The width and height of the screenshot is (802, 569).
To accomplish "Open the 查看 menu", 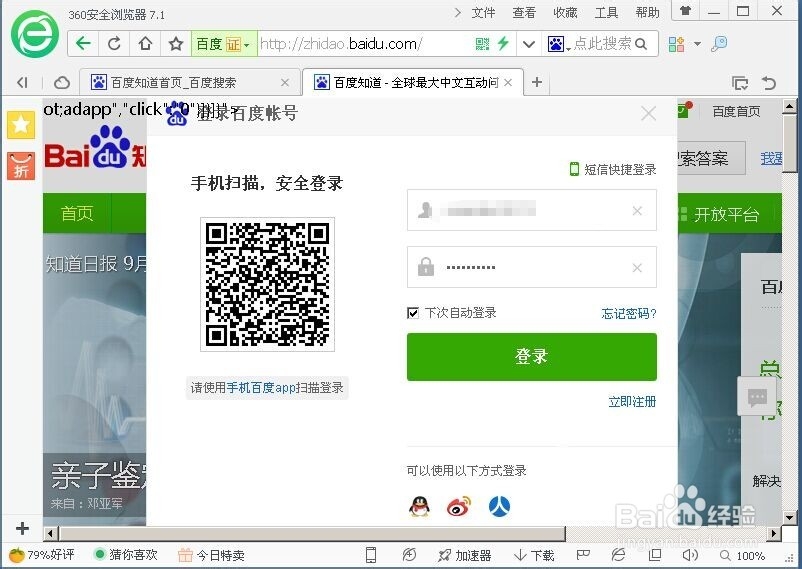I will point(524,12).
